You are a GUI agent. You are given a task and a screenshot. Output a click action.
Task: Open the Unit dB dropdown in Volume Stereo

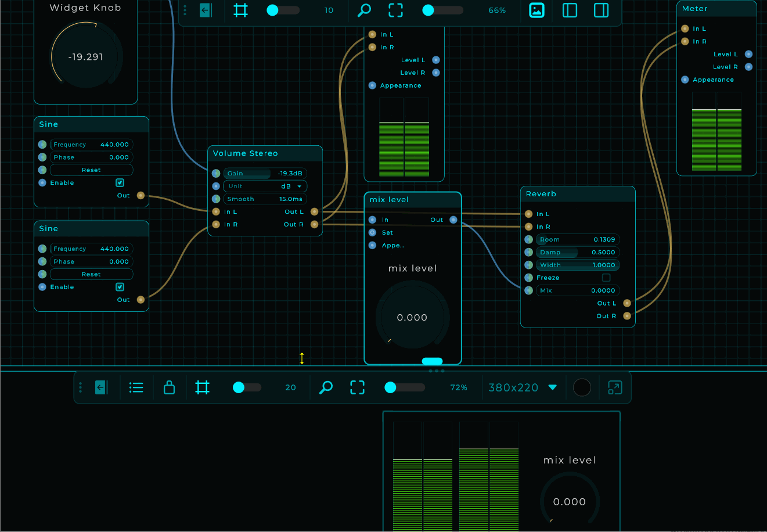(265, 186)
